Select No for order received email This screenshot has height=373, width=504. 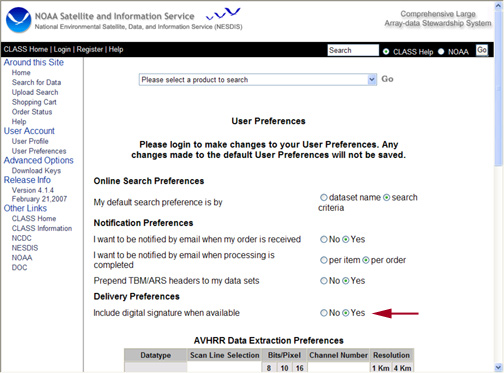[324, 239]
